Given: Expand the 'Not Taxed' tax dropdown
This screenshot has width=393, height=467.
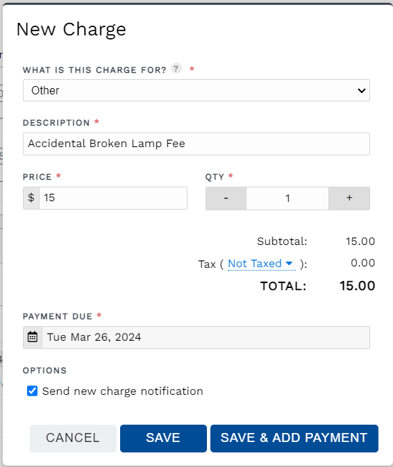Looking at the screenshot, I should coord(262,264).
